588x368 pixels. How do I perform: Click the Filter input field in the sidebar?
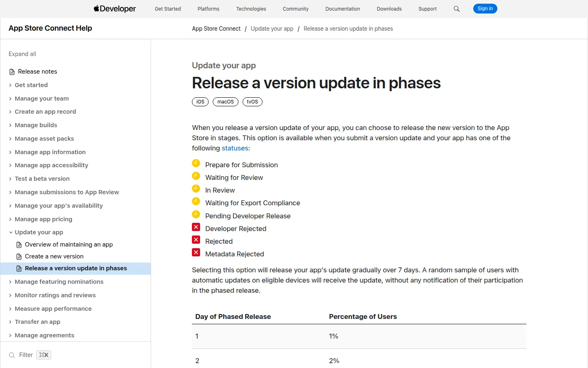(76, 355)
